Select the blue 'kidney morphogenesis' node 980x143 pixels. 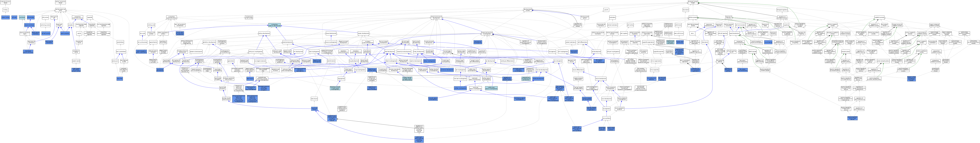click(430, 61)
